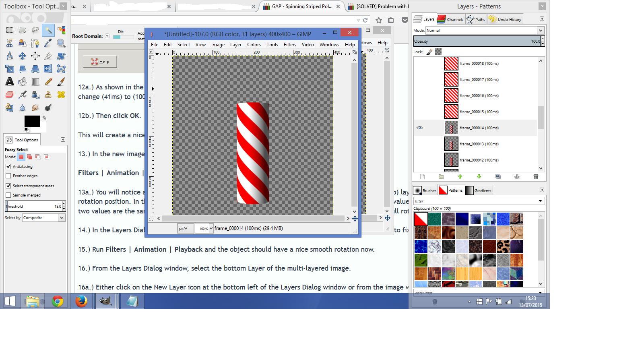Viewport: 644px width, 362px height.
Task: Toggle lock alpha channel checkerboard icon
Action: coord(438,52)
